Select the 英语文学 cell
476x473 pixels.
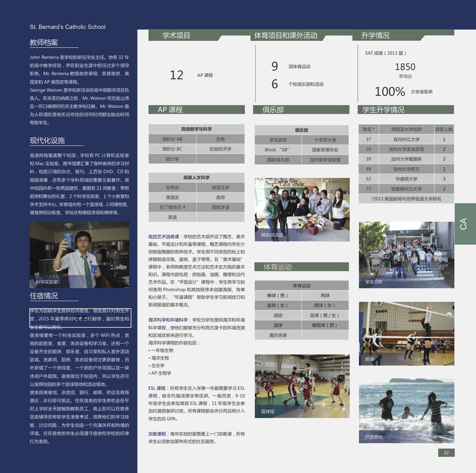[x=221, y=187]
